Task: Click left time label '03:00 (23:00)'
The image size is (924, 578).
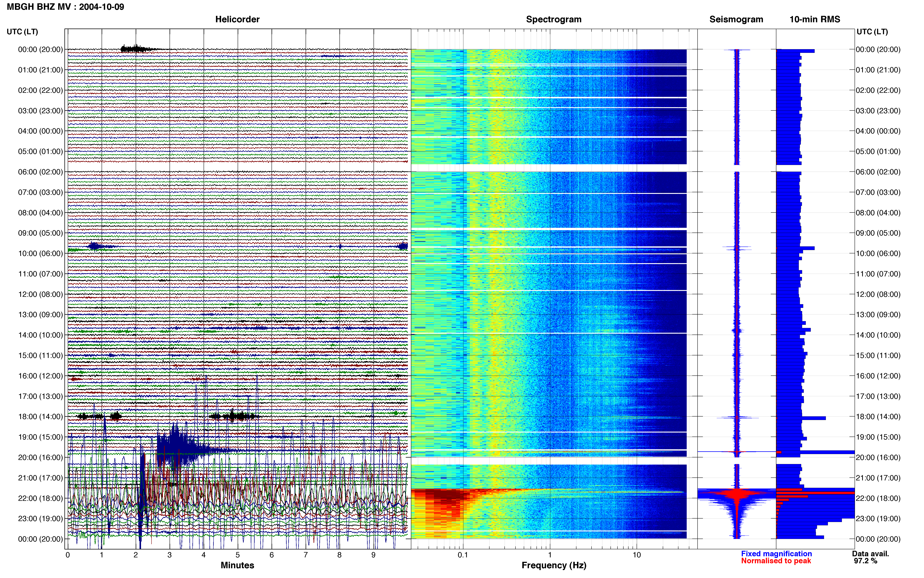Action: [41, 111]
